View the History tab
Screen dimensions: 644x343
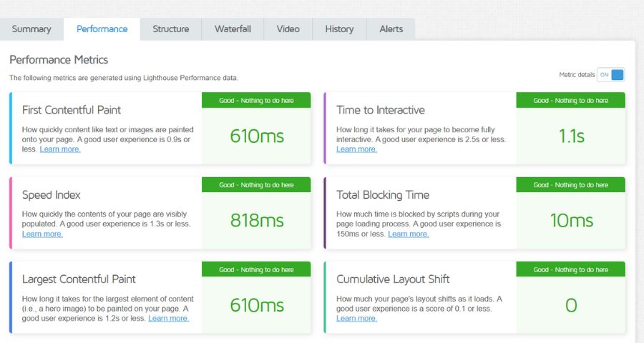[x=339, y=29]
